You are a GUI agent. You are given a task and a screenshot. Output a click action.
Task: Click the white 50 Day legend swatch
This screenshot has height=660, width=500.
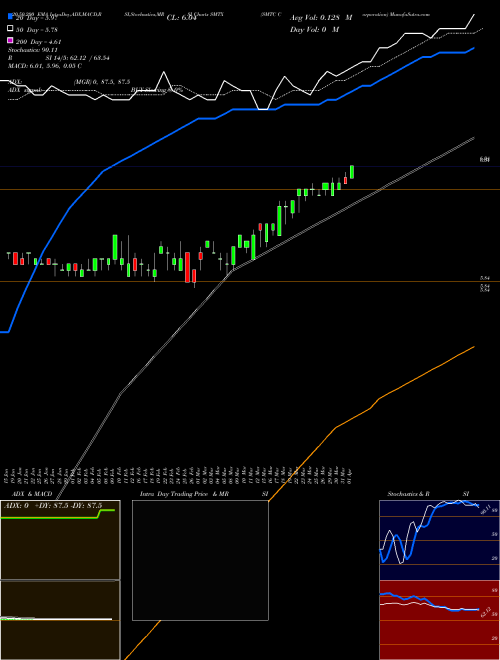pyautogui.click(x=11, y=29)
